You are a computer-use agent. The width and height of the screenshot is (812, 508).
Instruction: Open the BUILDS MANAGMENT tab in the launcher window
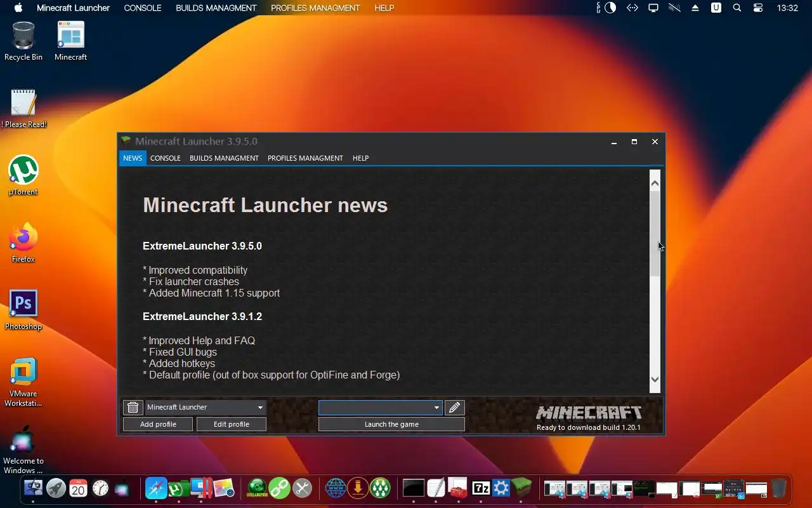(224, 158)
